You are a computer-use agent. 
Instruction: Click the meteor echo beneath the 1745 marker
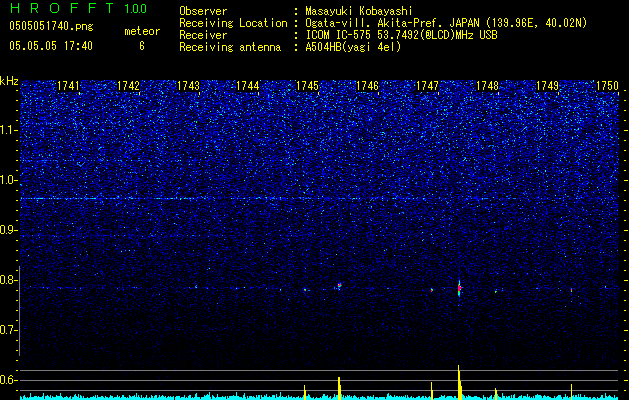coord(305,289)
